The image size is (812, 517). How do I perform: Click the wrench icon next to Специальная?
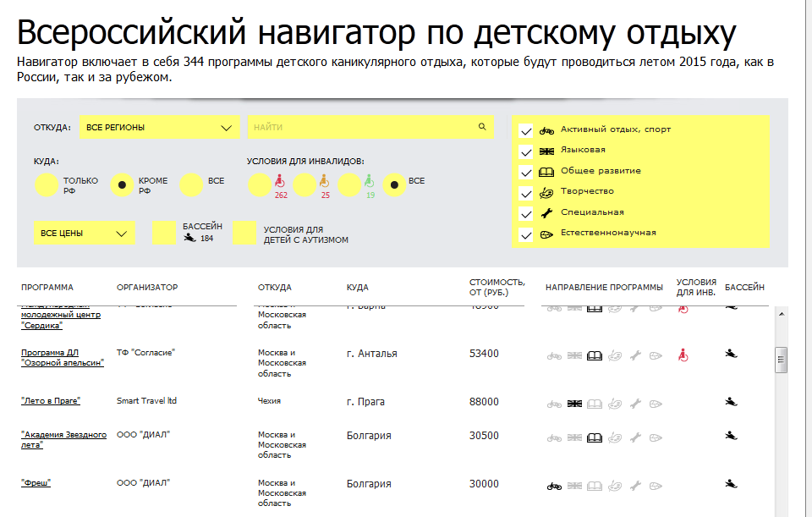point(546,213)
